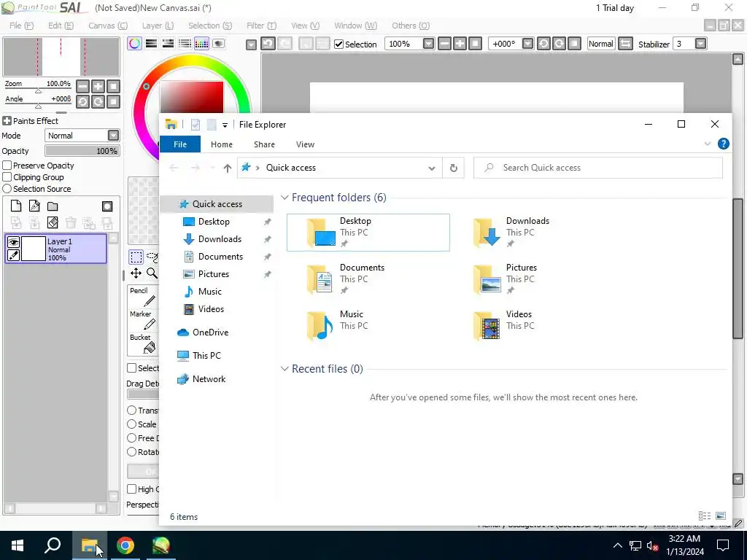The height and width of the screenshot is (560, 747).
Task: Enable Preserve Opacity checkbox
Action: click(7, 166)
